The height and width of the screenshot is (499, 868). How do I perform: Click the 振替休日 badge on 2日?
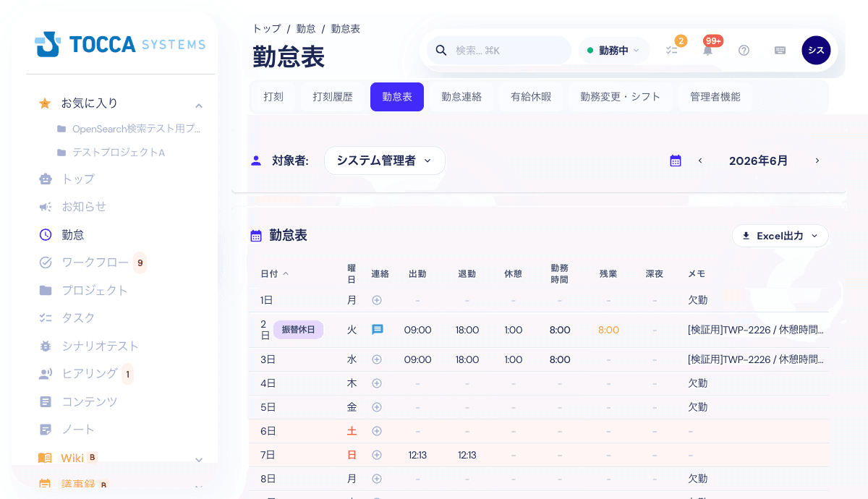[x=298, y=330]
